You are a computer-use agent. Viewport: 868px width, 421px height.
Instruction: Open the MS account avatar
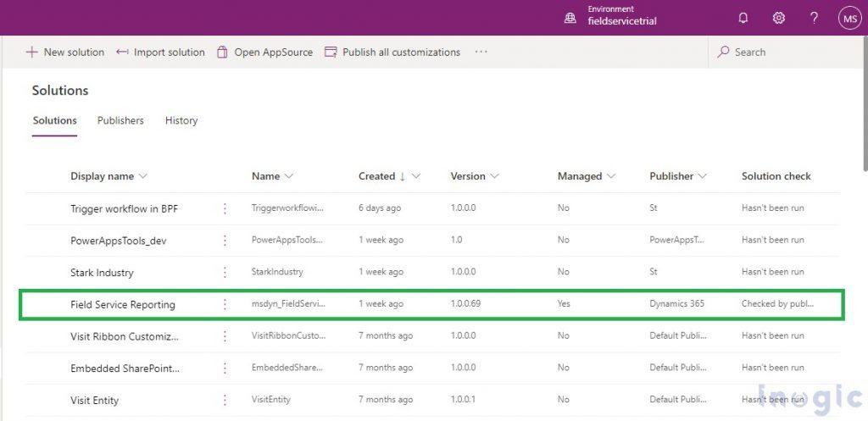point(849,18)
